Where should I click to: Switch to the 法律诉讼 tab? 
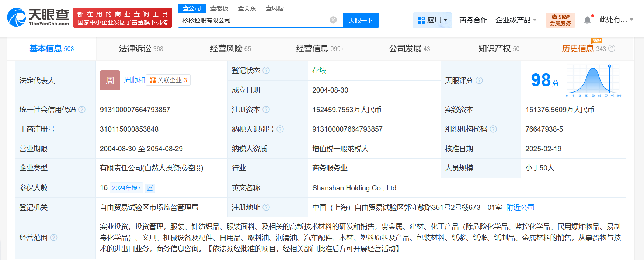pyautogui.click(x=140, y=49)
